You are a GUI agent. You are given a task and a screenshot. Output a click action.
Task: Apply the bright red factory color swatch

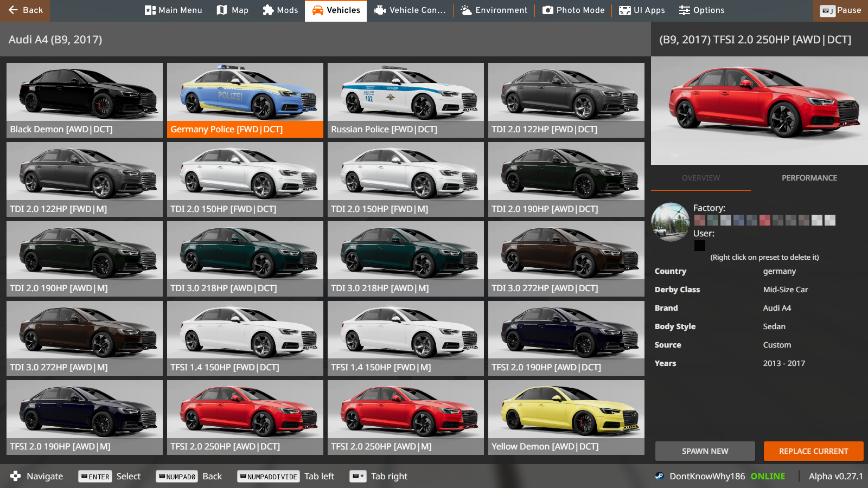tap(765, 220)
